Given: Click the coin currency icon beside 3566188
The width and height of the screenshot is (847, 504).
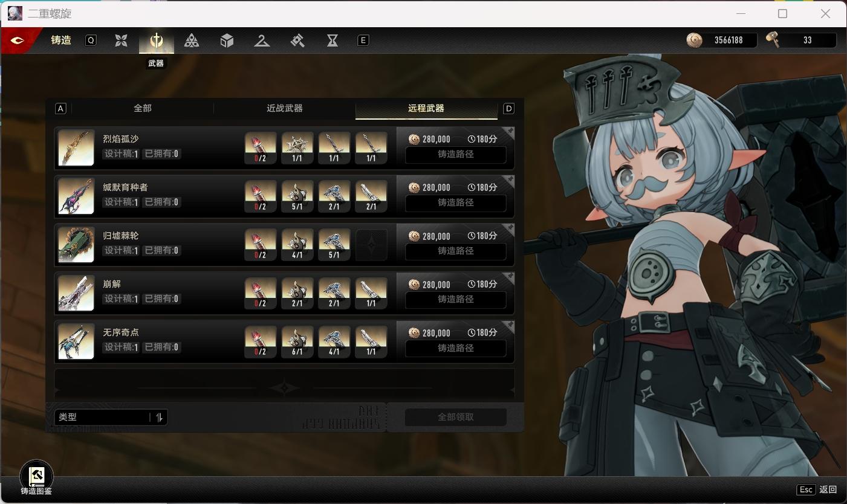Looking at the screenshot, I should click(695, 40).
